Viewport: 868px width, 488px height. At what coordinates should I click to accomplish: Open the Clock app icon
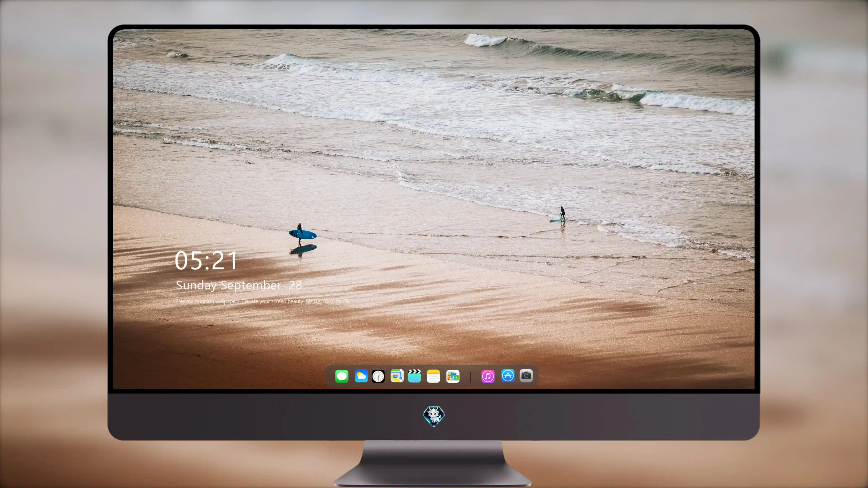378,376
